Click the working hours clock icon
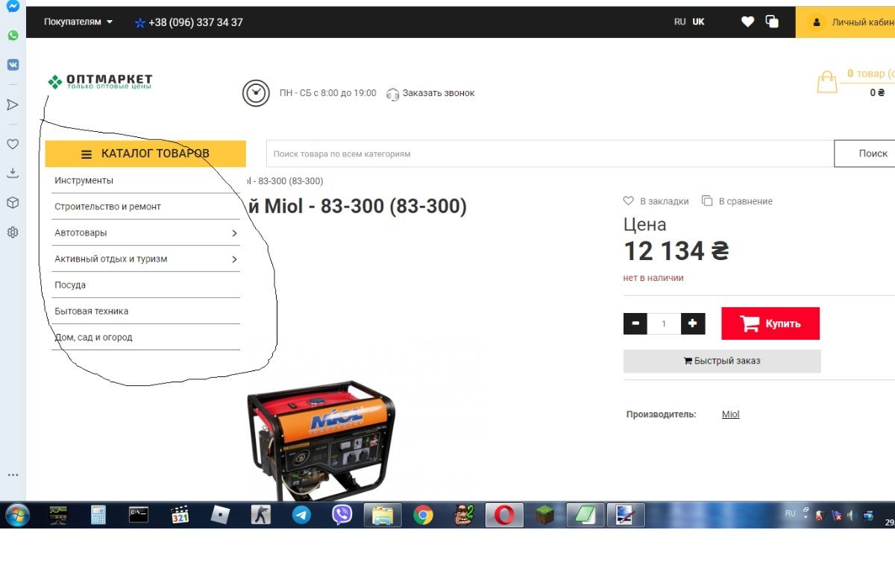The image size is (895, 588). click(x=256, y=93)
